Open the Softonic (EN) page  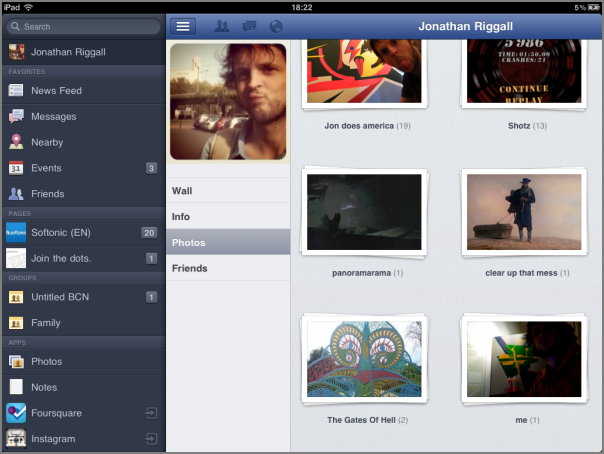click(x=84, y=233)
